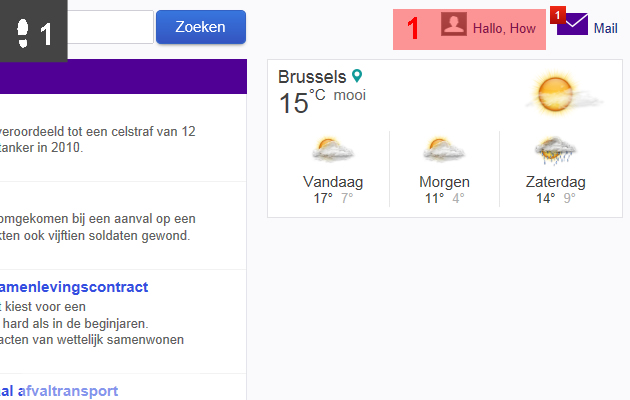Image resolution: width=630 pixels, height=400 pixels.
Task: Click the Brussels location pin icon
Action: pos(357,76)
